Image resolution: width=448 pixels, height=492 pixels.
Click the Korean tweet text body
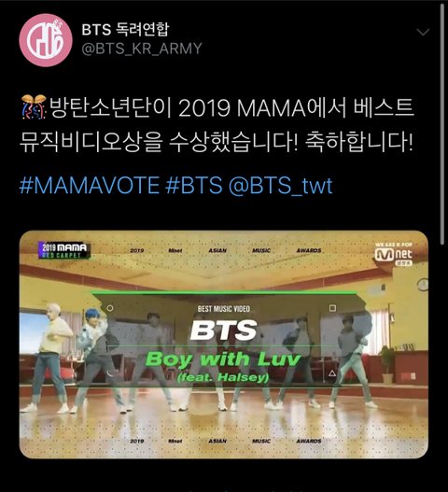click(x=217, y=125)
